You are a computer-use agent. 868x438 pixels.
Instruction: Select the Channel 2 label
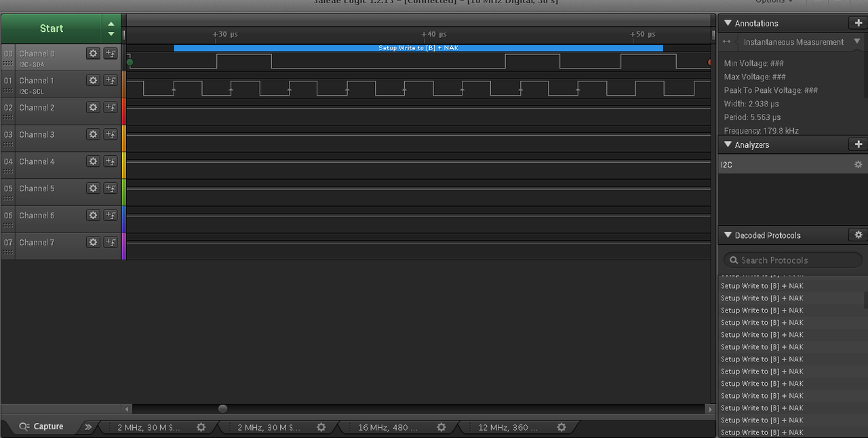point(37,108)
